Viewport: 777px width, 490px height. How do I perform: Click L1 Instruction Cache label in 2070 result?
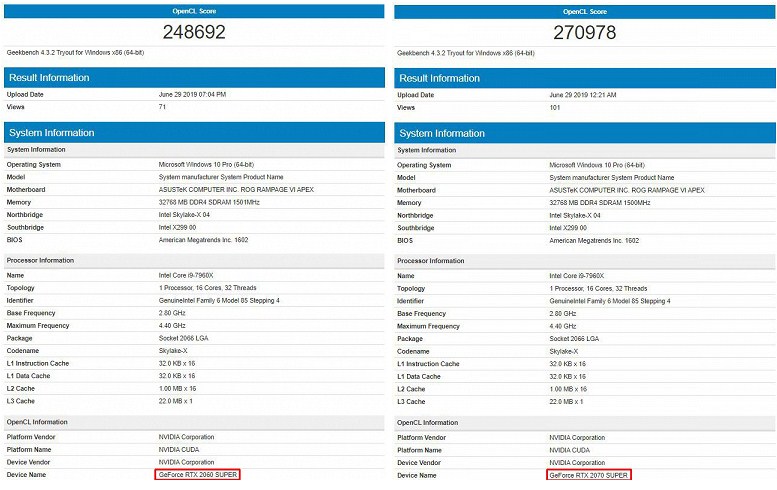pos(428,364)
